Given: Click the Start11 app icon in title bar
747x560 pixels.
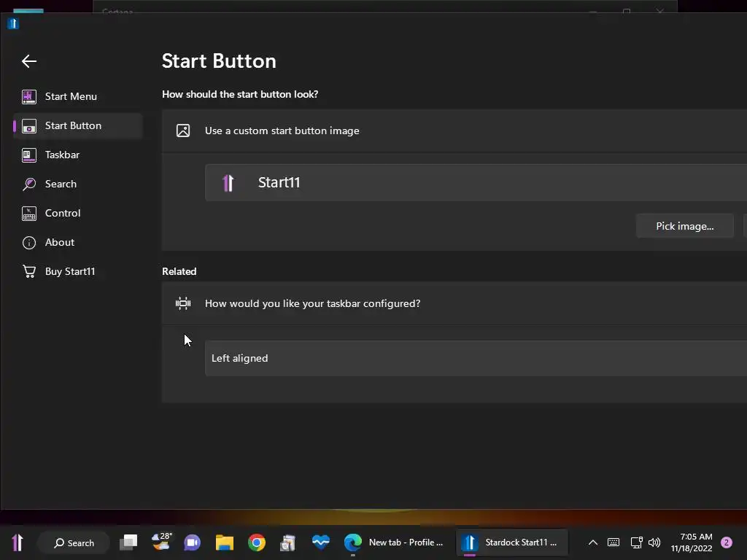Looking at the screenshot, I should click(13, 23).
